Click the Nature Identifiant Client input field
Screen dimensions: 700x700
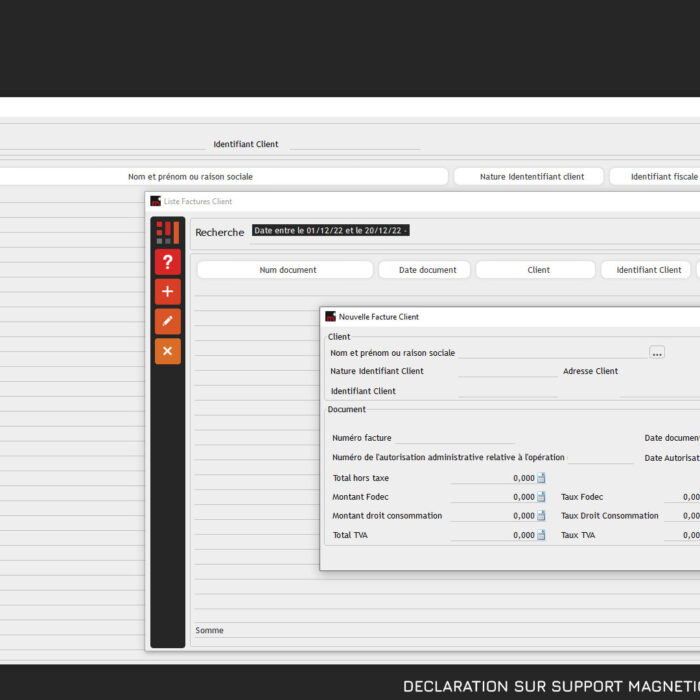tap(507, 371)
